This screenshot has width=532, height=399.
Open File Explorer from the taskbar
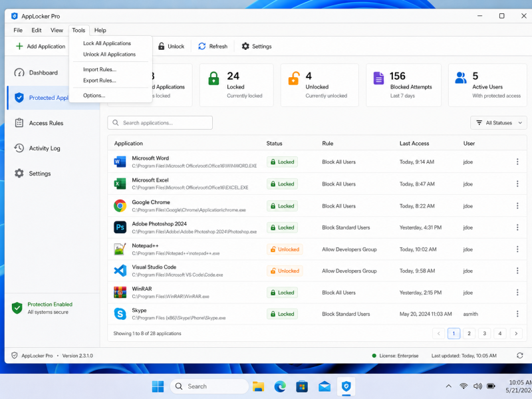click(x=258, y=386)
